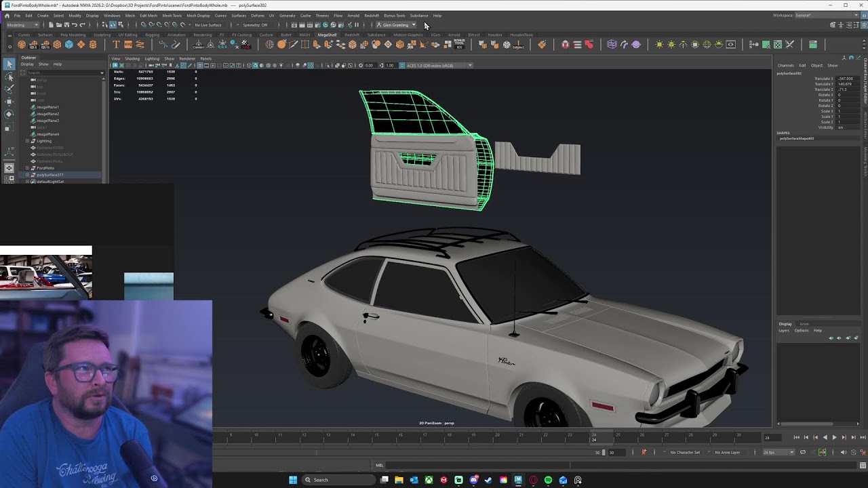Click the blue cube shelf icon
The height and width of the screenshot is (488, 868).
tap(68, 45)
